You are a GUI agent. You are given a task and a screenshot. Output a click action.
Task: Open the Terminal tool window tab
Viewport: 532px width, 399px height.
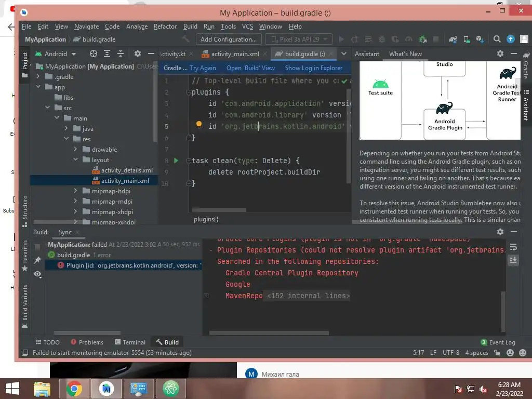[130, 342]
